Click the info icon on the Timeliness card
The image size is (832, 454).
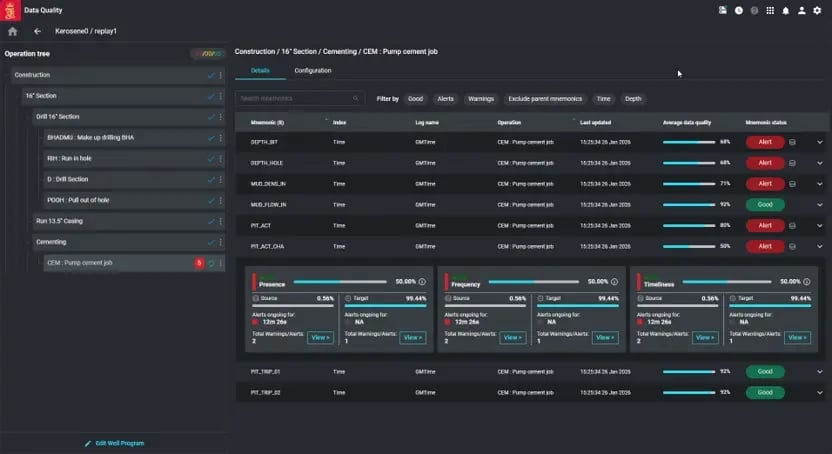[807, 282]
